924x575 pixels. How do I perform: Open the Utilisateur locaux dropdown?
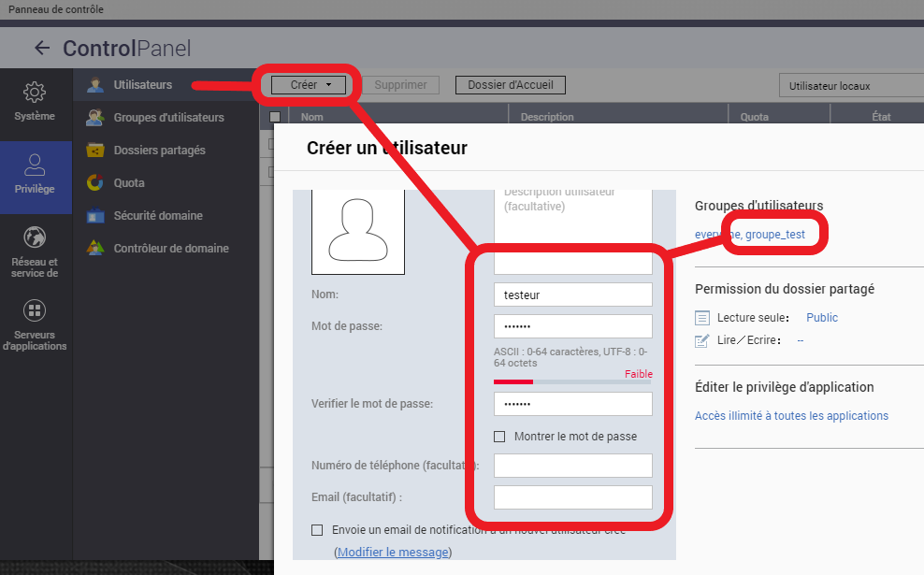coord(849,86)
